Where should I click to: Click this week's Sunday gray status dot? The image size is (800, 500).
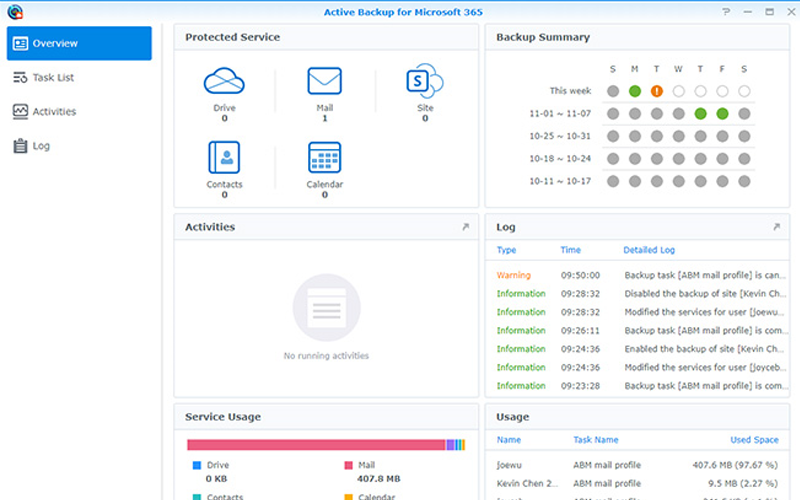(613, 91)
